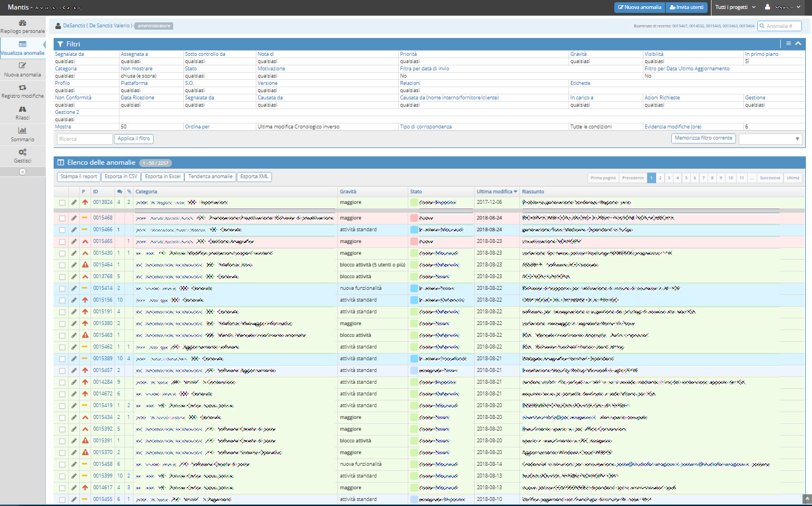Edit issue 0015391 with pencil icon
This screenshot has height=506, width=812.
point(74,441)
